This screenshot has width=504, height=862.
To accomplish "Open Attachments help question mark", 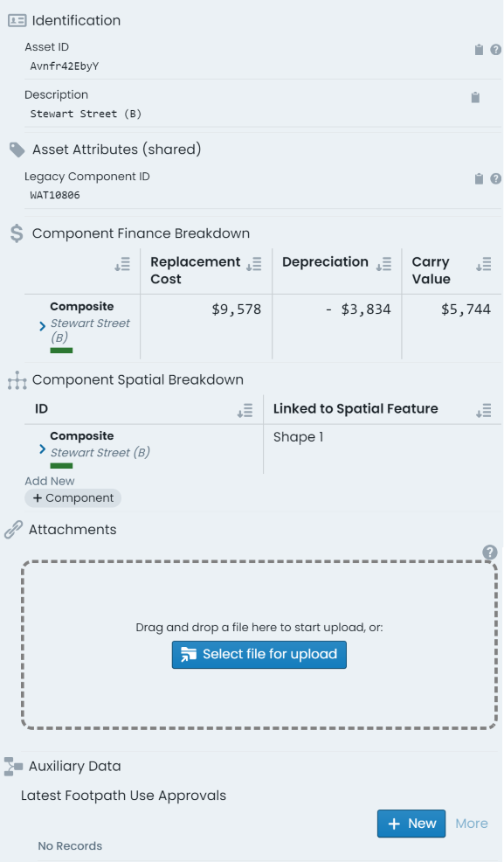I will click(490, 553).
